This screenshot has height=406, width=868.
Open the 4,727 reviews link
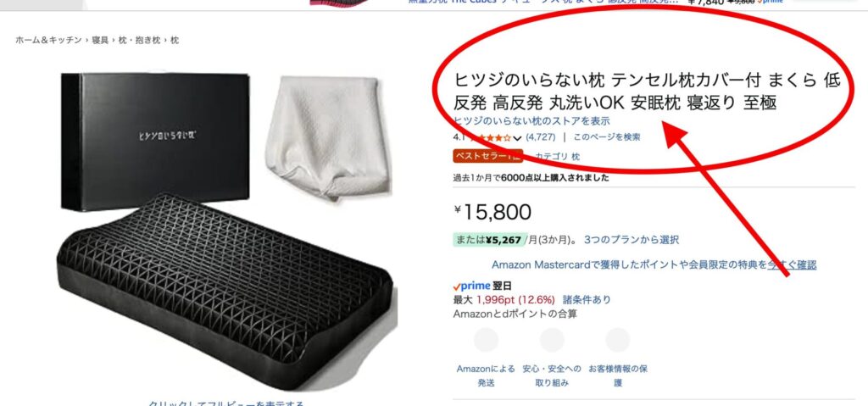click(540, 136)
